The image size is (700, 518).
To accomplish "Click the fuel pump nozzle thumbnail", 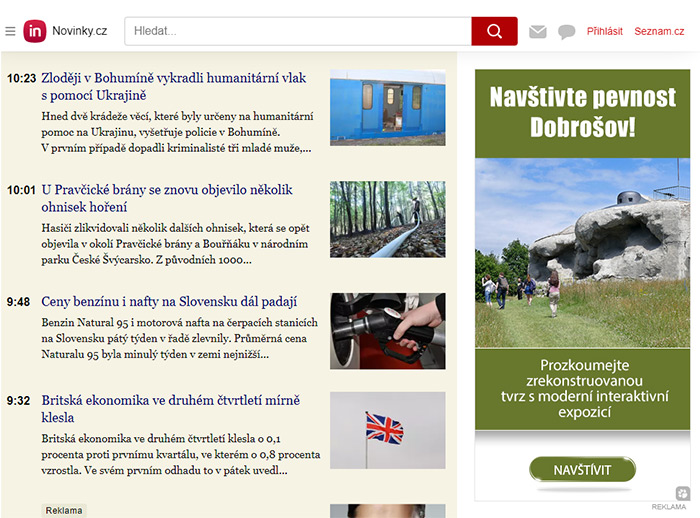I will (x=387, y=331).
